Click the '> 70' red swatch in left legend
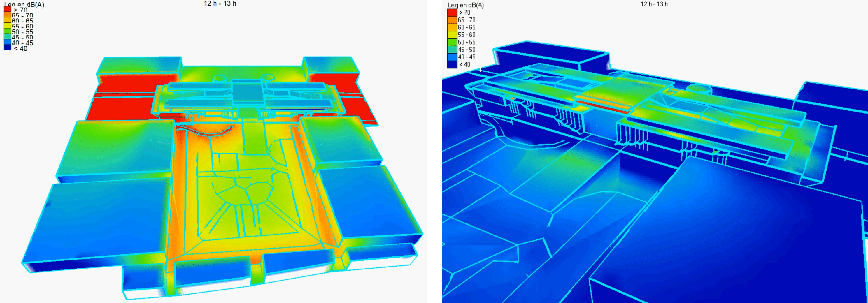The height and width of the screenshot is (303, 868). click(7, 9)
